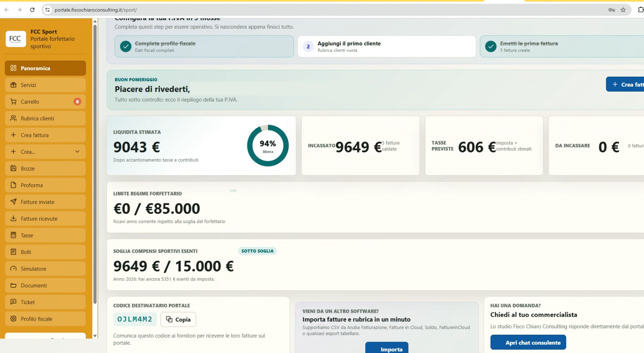Viewport: 644px width, 353px height.
Task: Click the Documenti folder icon
Action: 13,285
